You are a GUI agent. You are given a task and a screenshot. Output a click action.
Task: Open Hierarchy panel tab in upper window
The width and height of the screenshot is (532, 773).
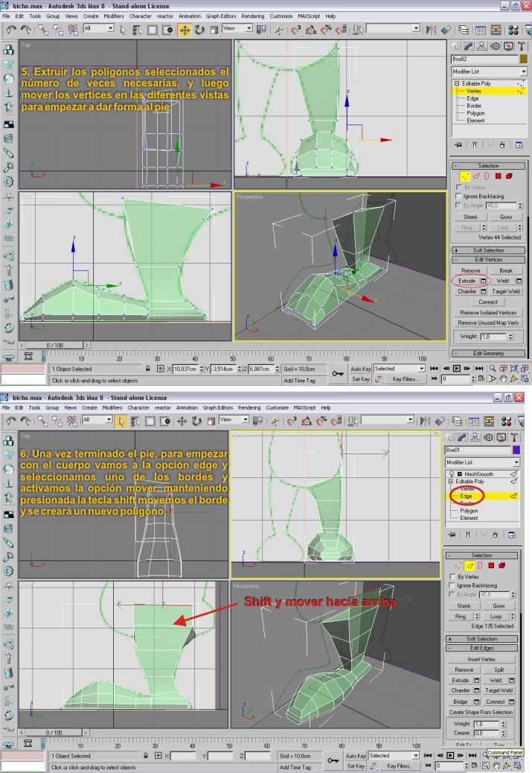pyautogui.click(x=481, y=46)
